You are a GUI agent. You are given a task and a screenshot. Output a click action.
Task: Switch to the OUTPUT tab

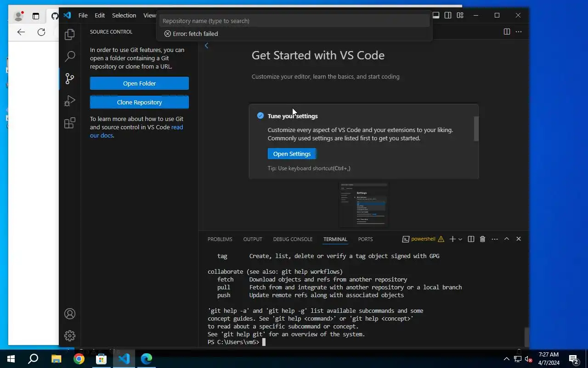[x=253, y=239]
